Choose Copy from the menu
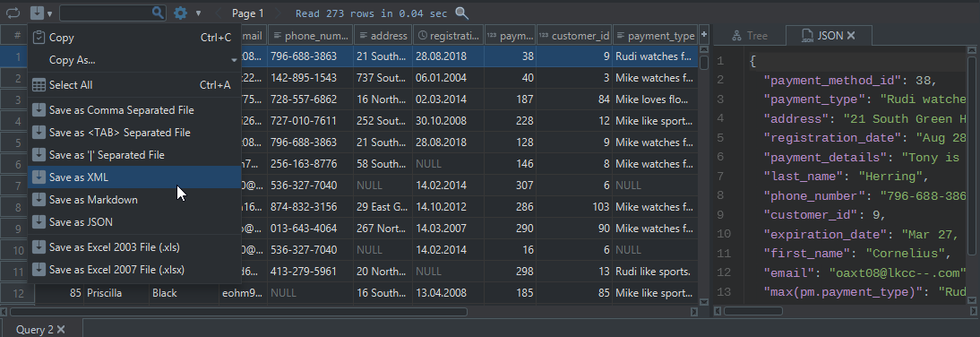This screenshot has height=337, width=980. [134, 38]
